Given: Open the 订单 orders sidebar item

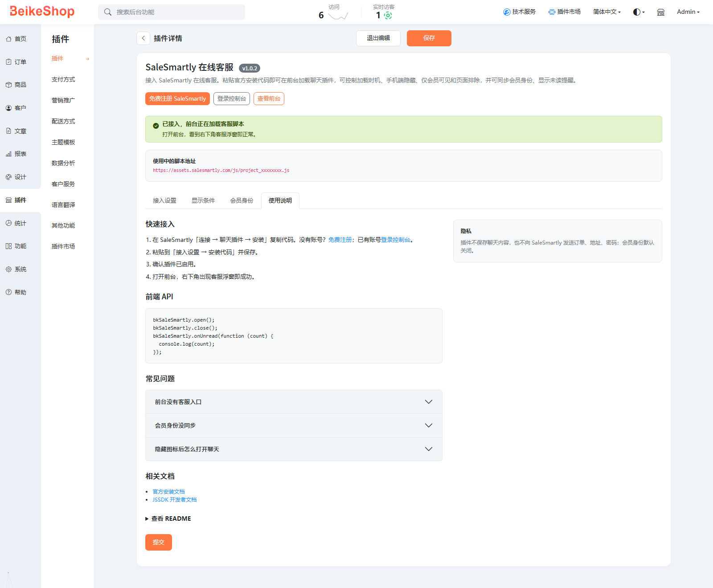Looking at the screenshot, I should point(16,62).
